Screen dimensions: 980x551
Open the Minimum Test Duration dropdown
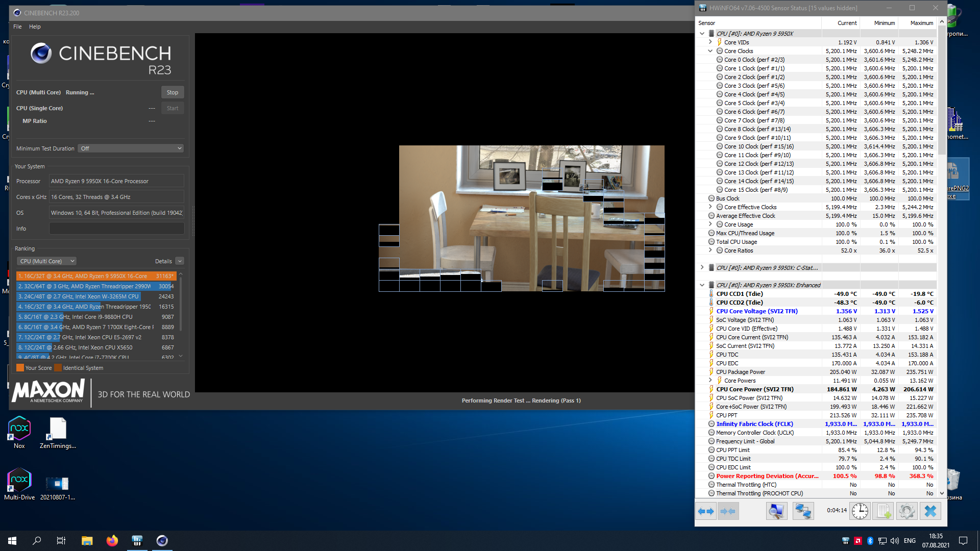pos(131,148)
